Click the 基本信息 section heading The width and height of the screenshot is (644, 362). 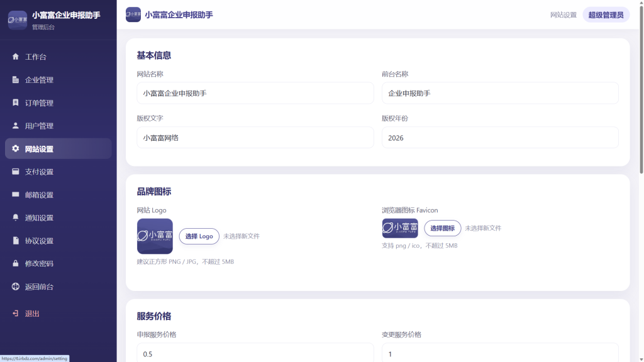(x=154, y=55)
